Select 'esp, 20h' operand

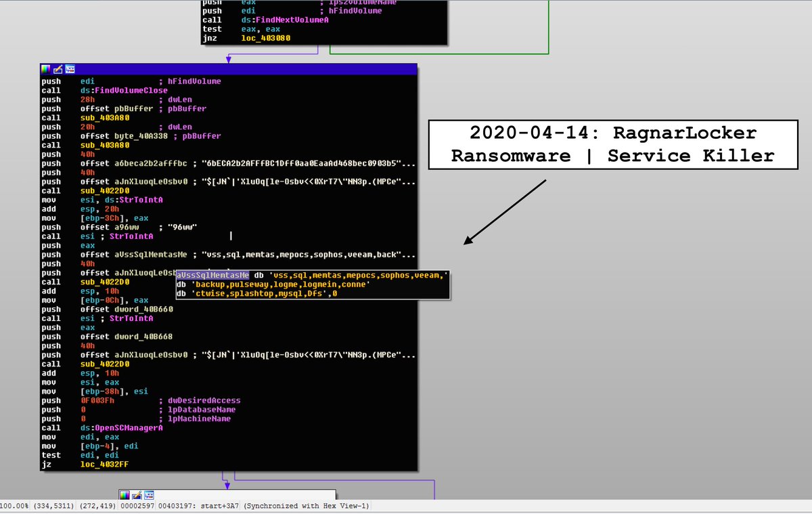[101, 209]
